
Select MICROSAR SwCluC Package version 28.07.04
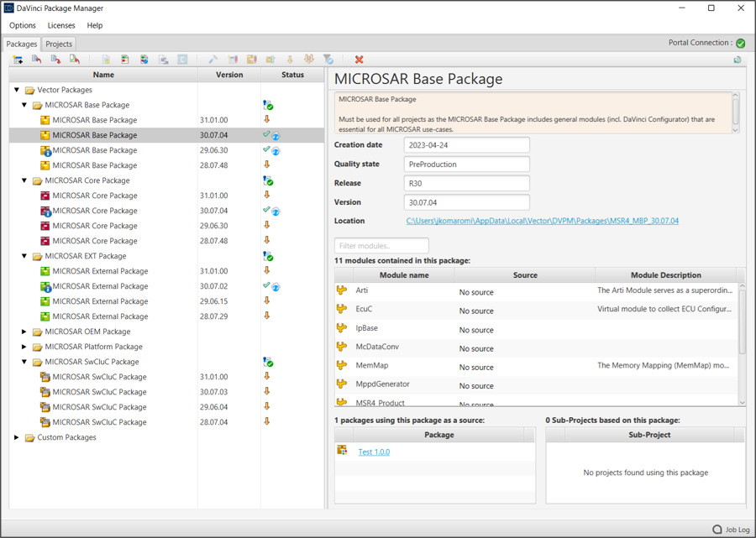pos(166,422)
